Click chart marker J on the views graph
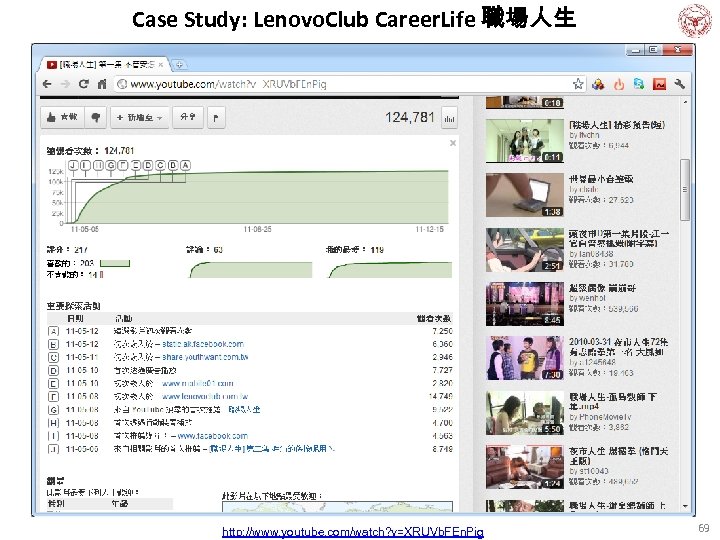Viewport: 720px width, 540px height. (x=73, y=165)
